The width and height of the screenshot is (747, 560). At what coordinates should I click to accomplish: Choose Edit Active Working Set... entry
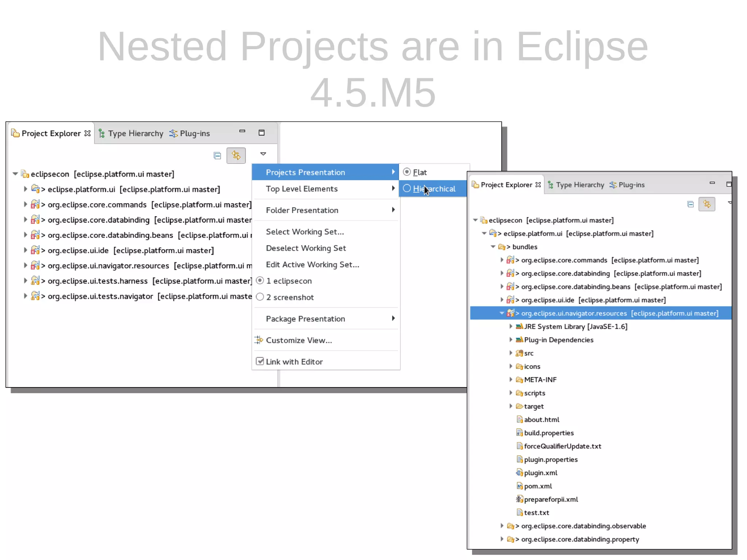[325, 264]
